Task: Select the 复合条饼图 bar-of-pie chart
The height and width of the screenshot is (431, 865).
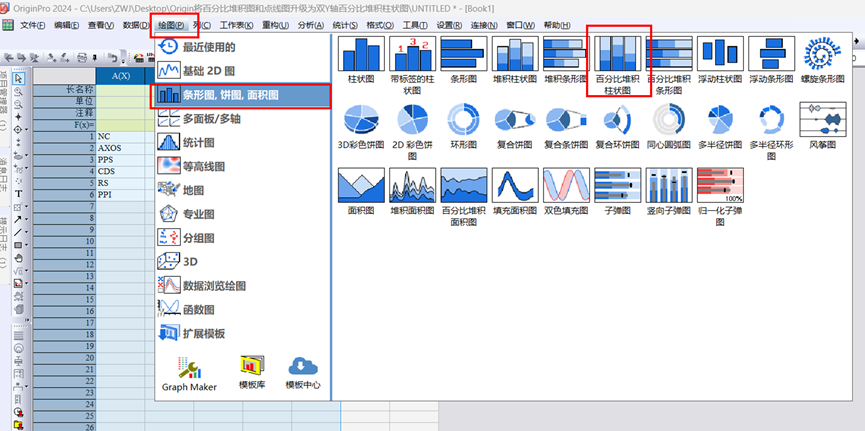Action: (566, 126)
